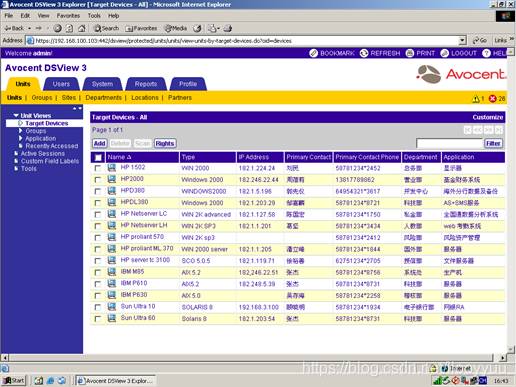Click the Bookmark icon in top bar

[x=313, y=53]
